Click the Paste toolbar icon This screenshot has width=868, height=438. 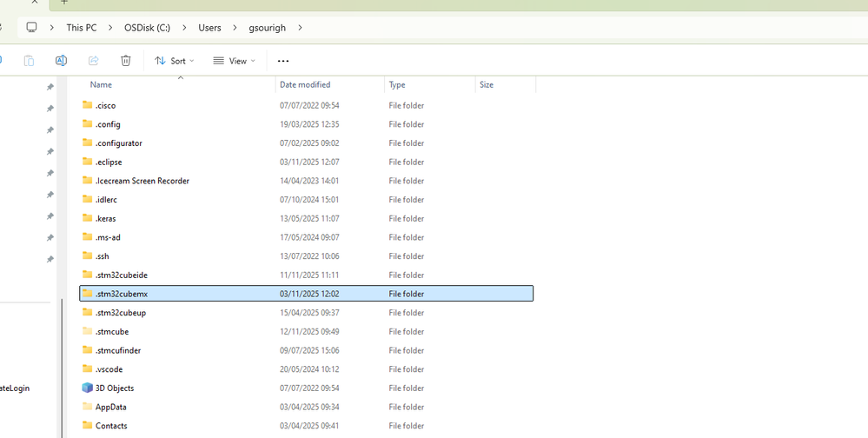pyautogui.click(x=29, y=60)
